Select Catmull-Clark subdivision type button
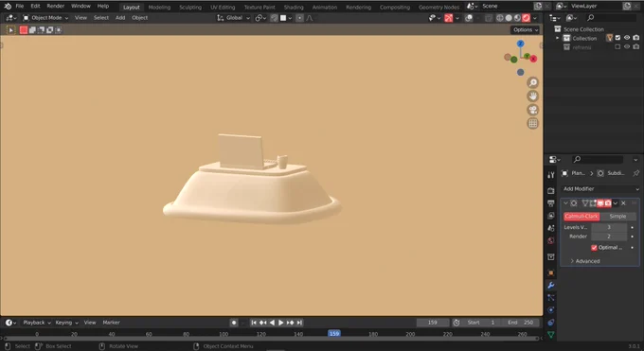644x351 pixels. 581,217
